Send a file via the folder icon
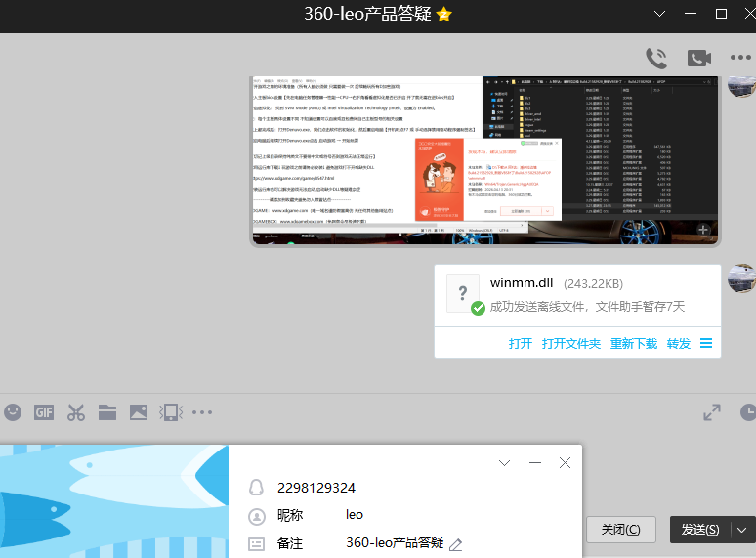The width and height of the screenshot is (756, 558). tap(107, 412)
